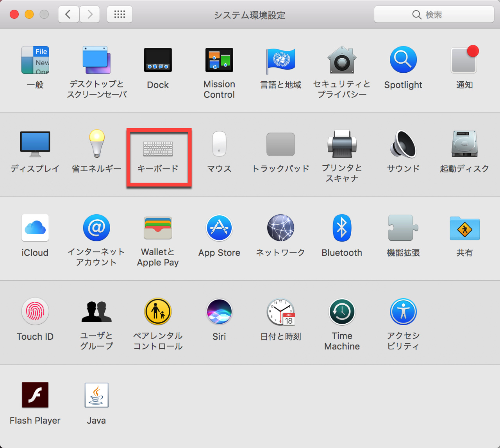Open Java preferences pane
This screenshot has height=448, width=500.
coord(96,395)
